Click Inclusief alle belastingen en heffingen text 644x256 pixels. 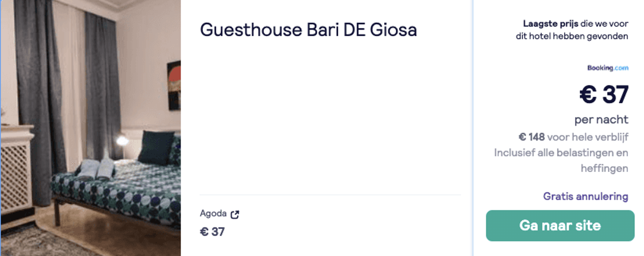[561, 160]
